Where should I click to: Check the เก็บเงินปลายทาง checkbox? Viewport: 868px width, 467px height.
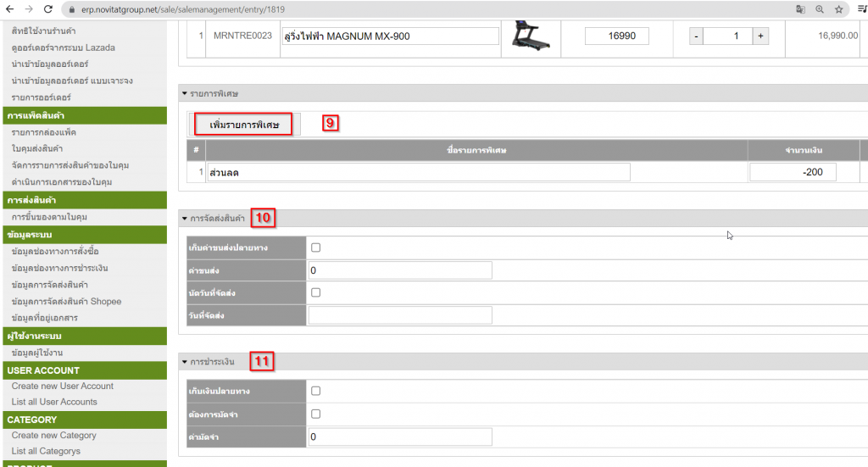coord(315,392)
